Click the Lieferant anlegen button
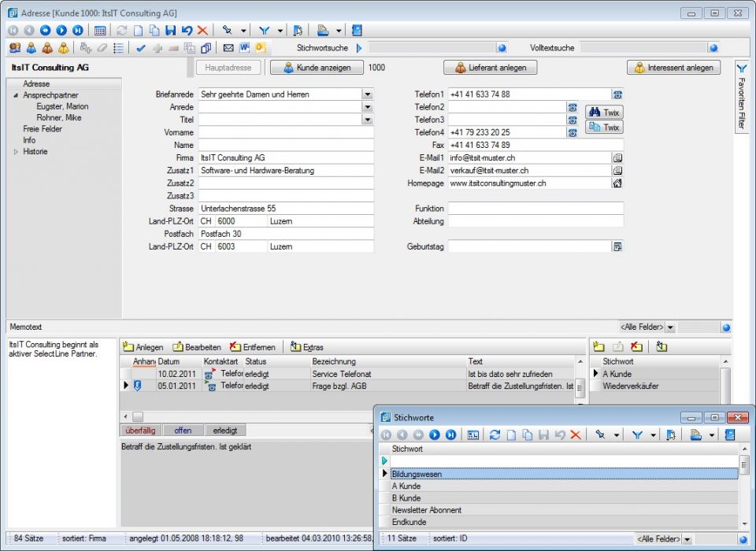 490,68
